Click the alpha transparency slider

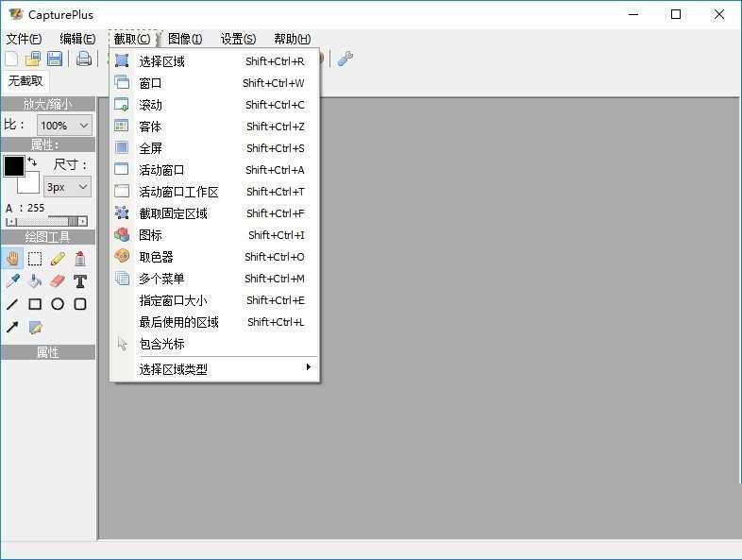coord(46,222)
